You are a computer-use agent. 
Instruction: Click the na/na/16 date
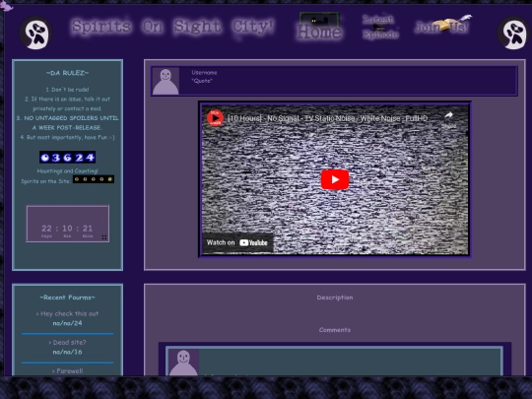point(68,352)
